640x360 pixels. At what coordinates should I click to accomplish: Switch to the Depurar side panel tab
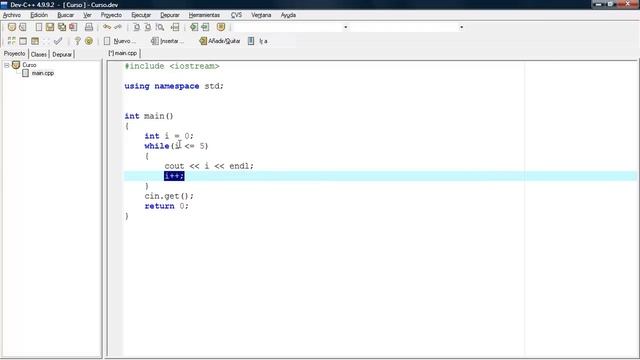point(62,54)
